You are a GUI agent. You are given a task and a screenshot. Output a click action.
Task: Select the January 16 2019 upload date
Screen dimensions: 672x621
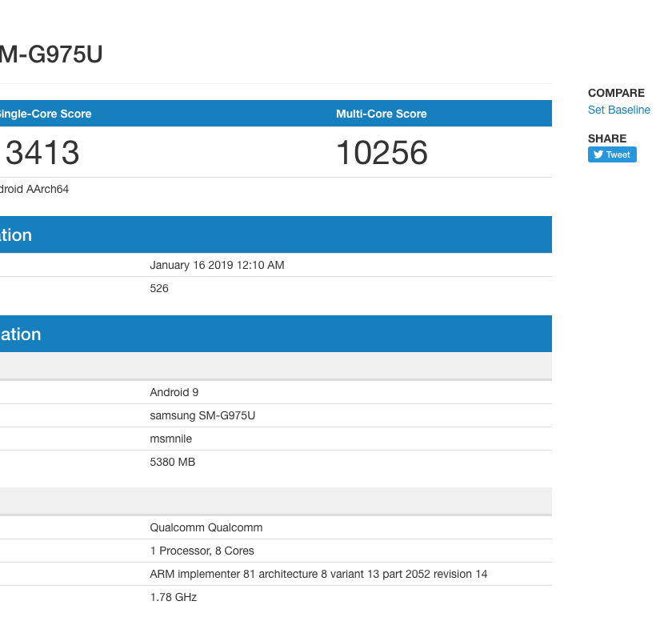217,265
